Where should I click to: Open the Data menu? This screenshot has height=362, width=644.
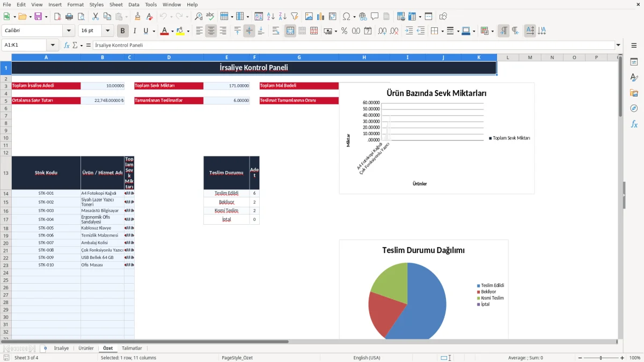click(x=134, y=4)
